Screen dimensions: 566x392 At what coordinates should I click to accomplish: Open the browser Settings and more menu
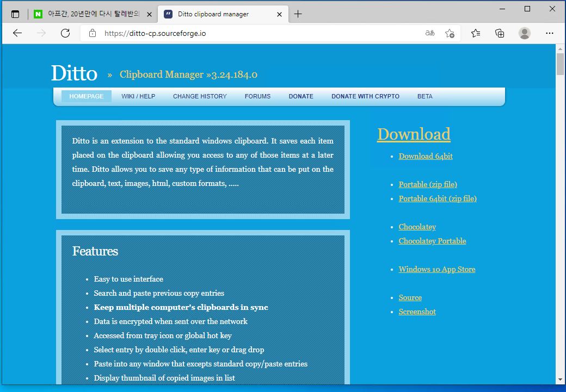point(549,34)
